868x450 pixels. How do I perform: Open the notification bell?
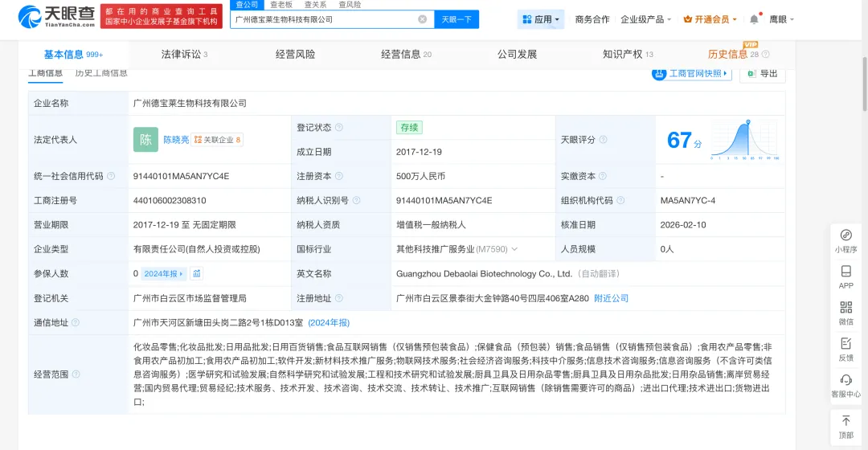point(754,19)
